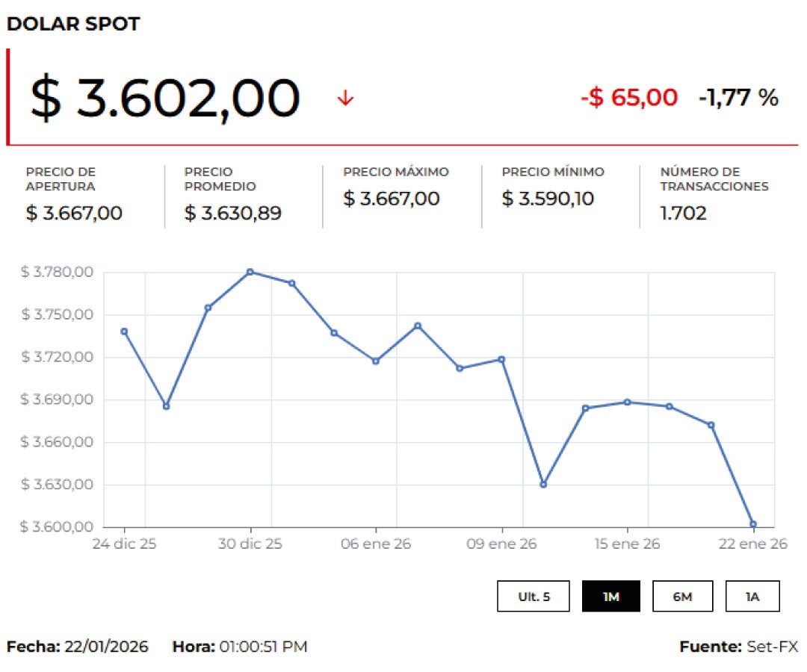The image size is (807, 672).
Task: Click the DOLAR SPOT heading
Action: click(72, 24)
